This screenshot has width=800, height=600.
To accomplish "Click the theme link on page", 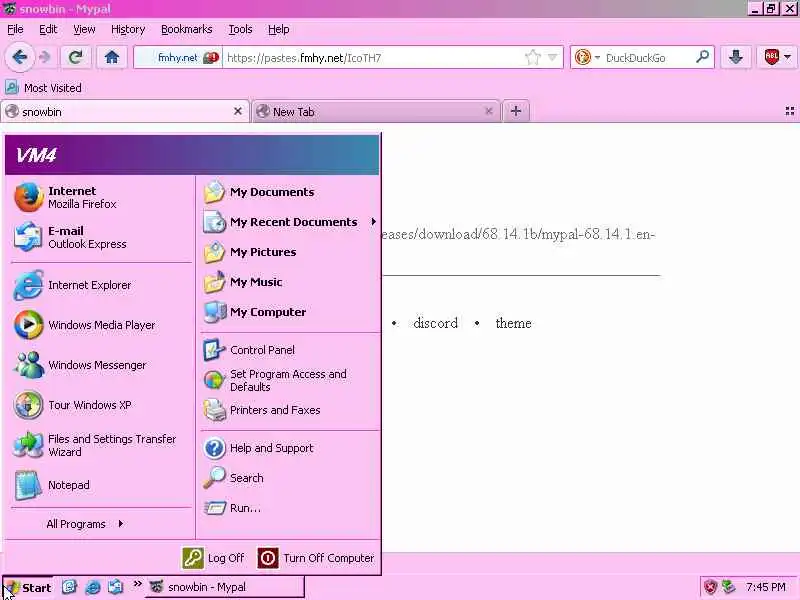I will [513, 323].
